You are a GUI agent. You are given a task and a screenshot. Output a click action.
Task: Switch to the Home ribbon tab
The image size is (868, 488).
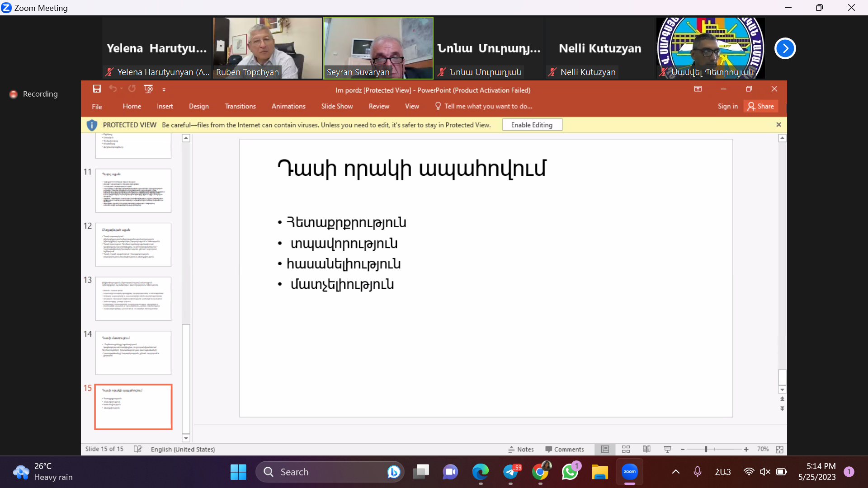click(x=132, y=106)
